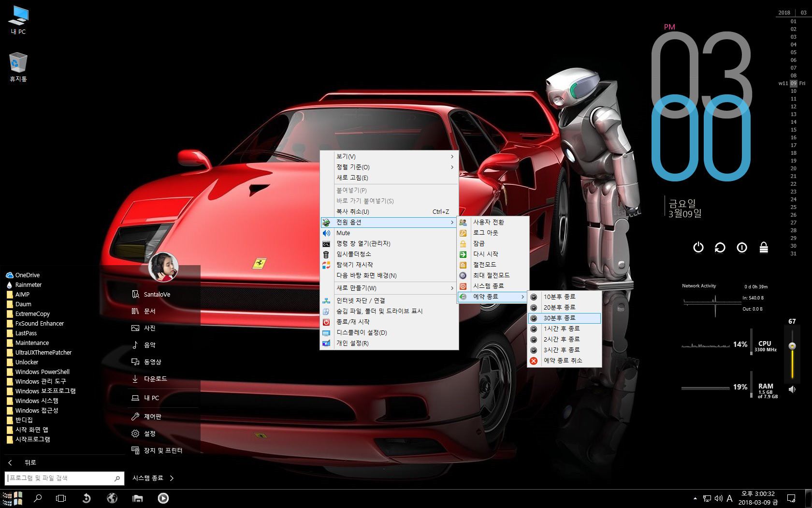Click the Start button on taskbar
This screenshot has width=812, height=508.
pos(13,498)
